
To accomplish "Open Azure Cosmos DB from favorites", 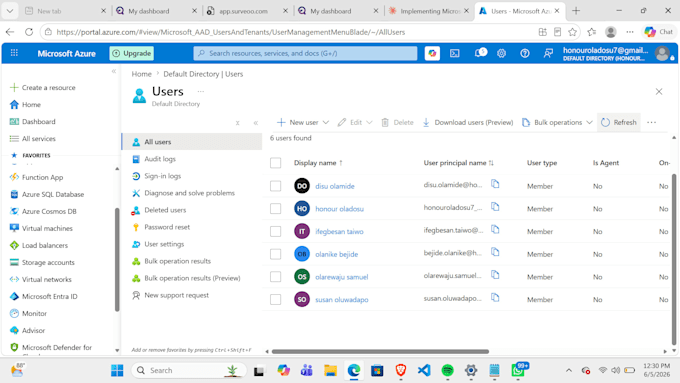I will (49, 211).
